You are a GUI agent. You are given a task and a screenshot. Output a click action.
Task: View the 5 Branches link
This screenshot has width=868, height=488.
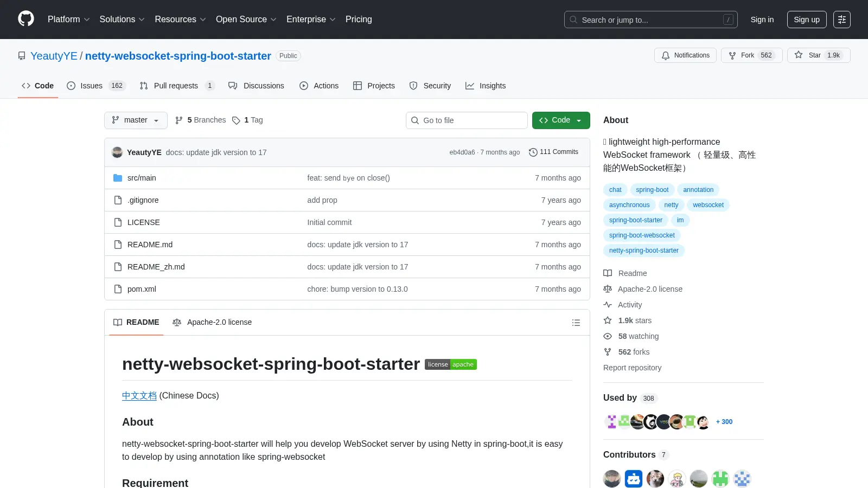(x=201, y=120)
